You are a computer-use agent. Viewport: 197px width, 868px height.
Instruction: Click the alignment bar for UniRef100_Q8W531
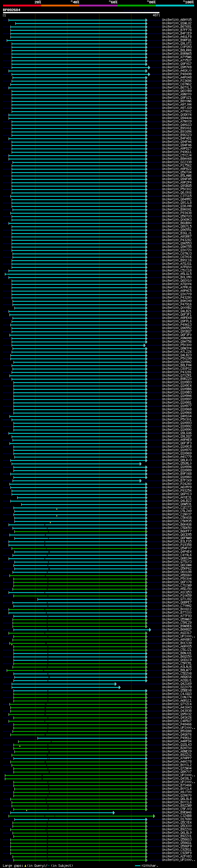pyautogui.click(x=84, y=504)
